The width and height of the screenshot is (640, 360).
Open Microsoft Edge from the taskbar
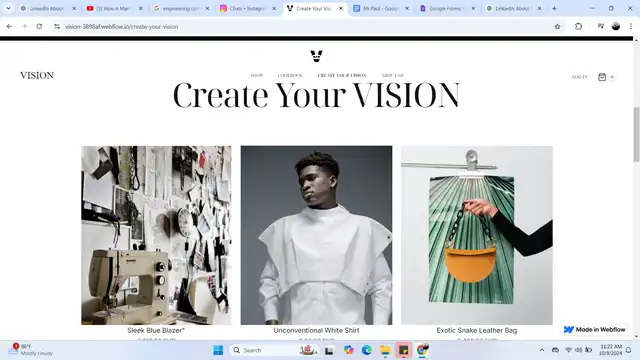click(367, 350)
